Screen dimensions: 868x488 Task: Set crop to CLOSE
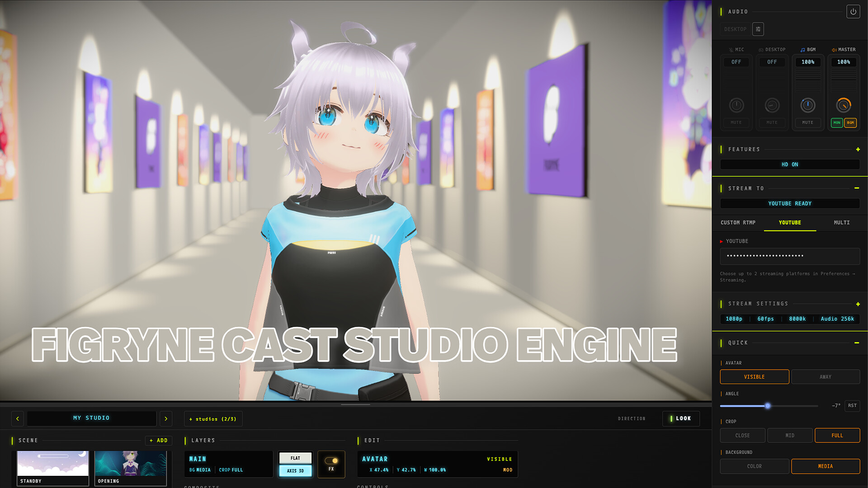(742, 436)
